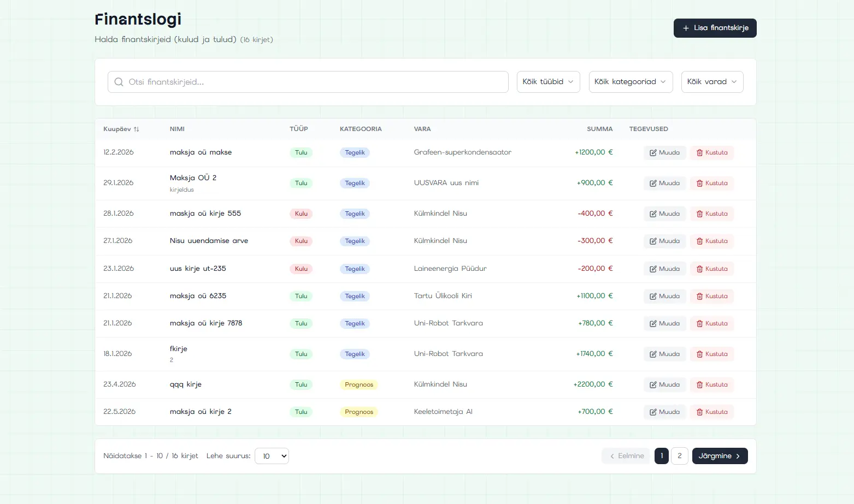
Task: Go to page 2 of the records
Action: coord(679,456)
